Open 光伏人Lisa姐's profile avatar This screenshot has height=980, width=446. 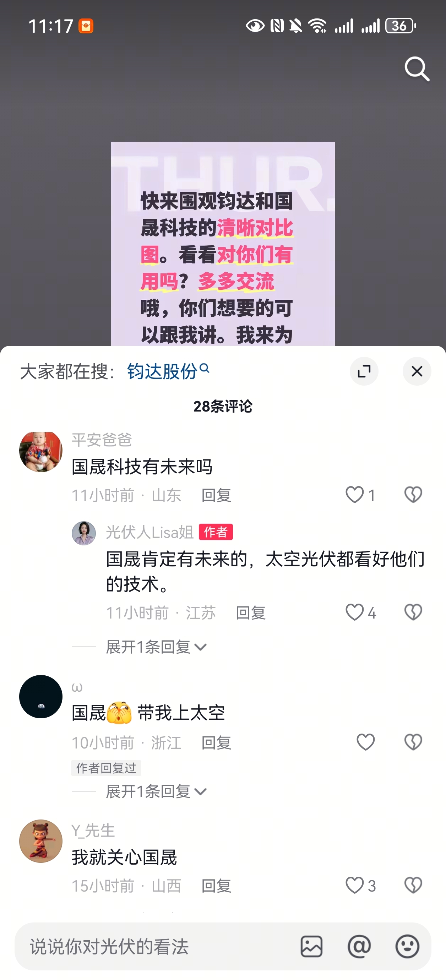(84, 533)
